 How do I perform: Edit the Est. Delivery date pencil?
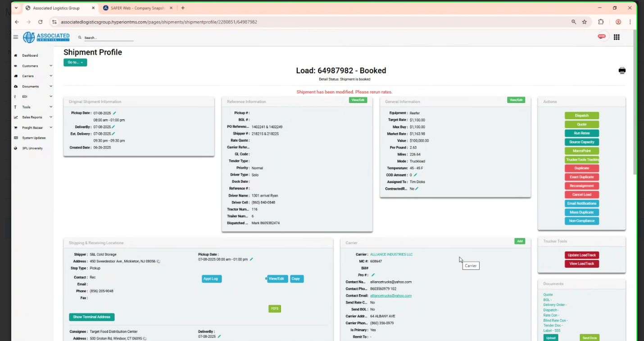tap(113, 134)
